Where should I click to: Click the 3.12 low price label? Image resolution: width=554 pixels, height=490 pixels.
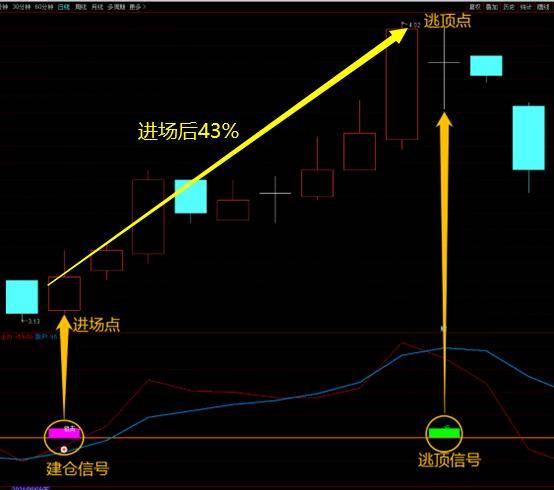pyautogui.click(x=34, y=321)
